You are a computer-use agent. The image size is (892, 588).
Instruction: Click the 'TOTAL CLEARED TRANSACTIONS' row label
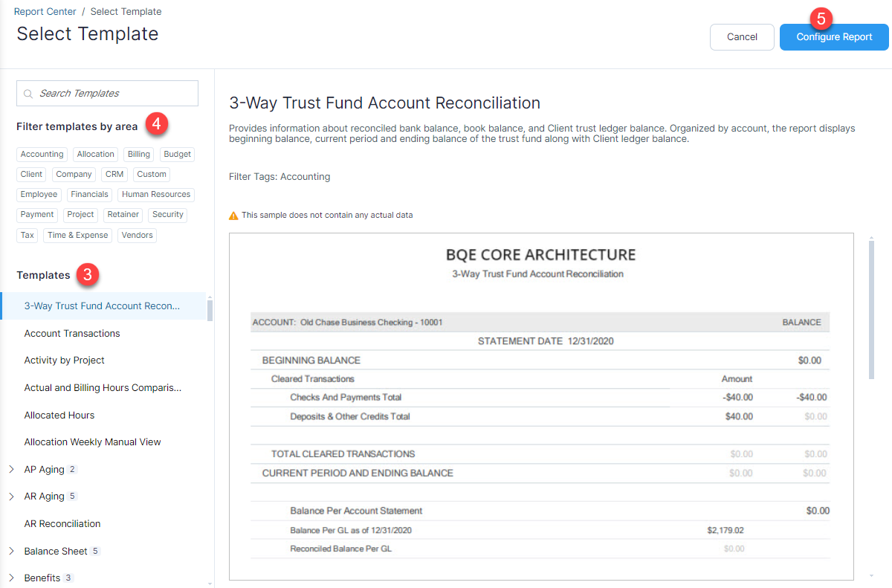(x=343, y=454)
